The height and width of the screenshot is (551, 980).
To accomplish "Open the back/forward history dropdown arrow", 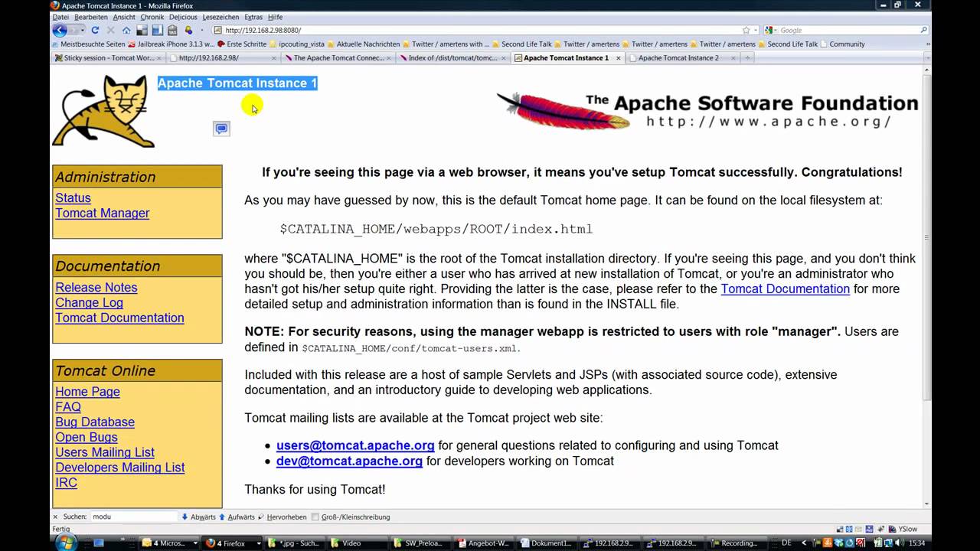I will point(81,30).
